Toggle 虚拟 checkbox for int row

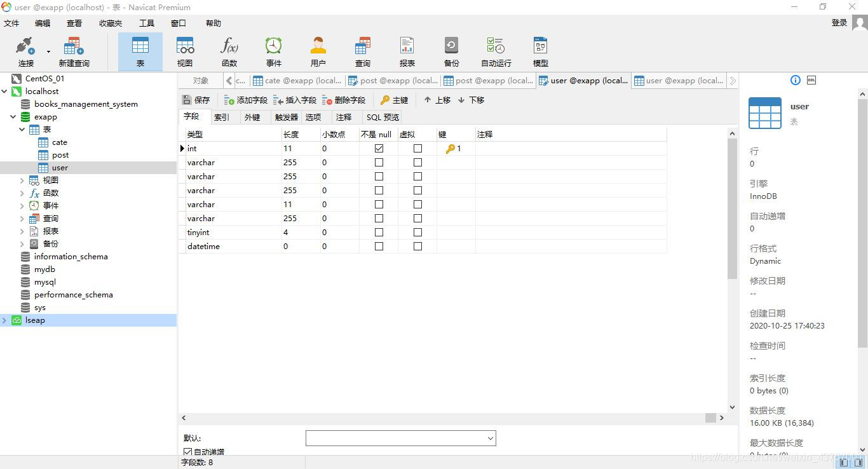click(x=417, y=149)
